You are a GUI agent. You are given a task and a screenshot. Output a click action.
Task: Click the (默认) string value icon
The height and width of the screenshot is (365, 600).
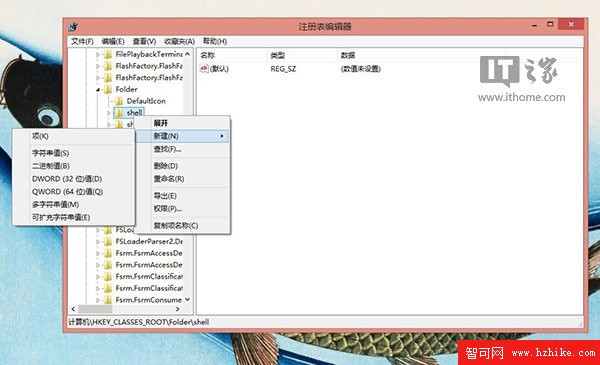(204, 69)
